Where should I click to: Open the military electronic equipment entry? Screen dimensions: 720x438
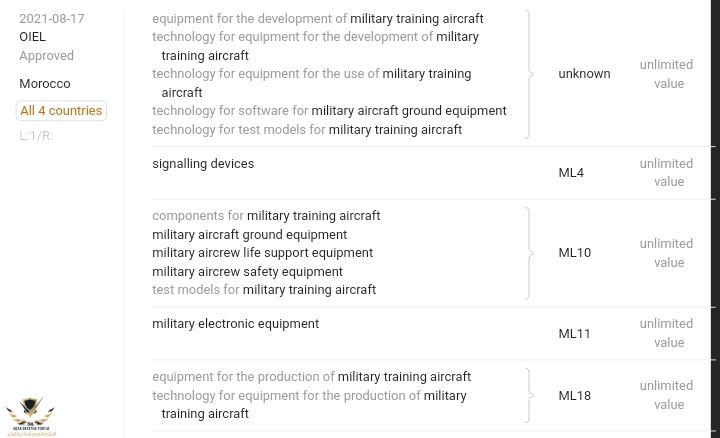point(235,323)
